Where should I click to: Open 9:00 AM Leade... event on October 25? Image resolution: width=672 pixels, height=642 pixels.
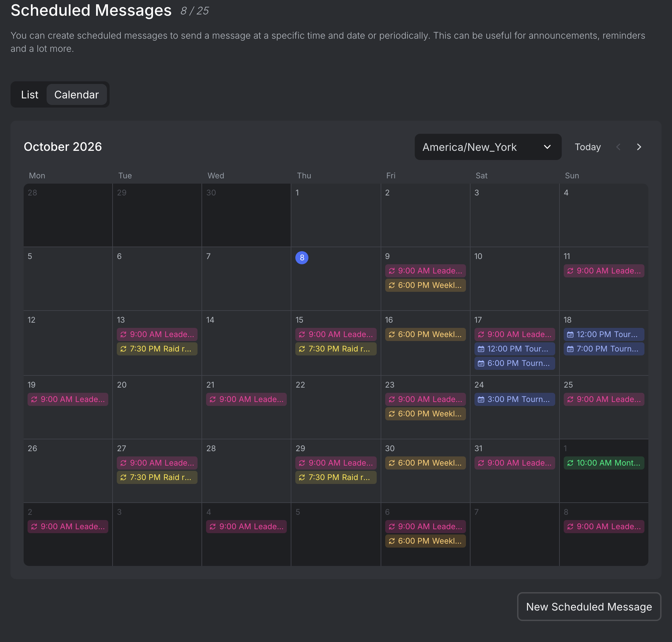tap(604, 399)
